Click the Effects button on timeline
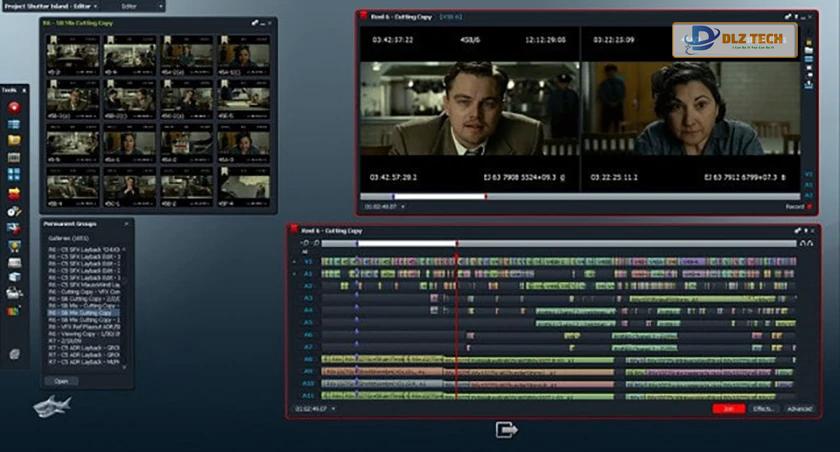Viewport: 840px width, 452px height. (x=763, y=409)
